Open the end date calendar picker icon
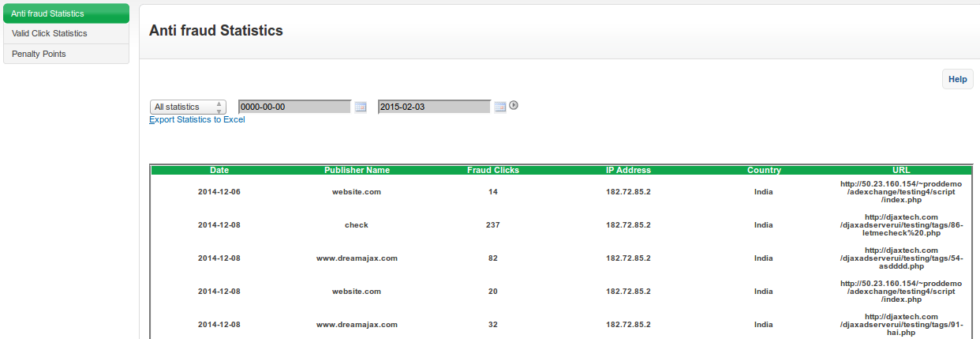 click(499, 107)
